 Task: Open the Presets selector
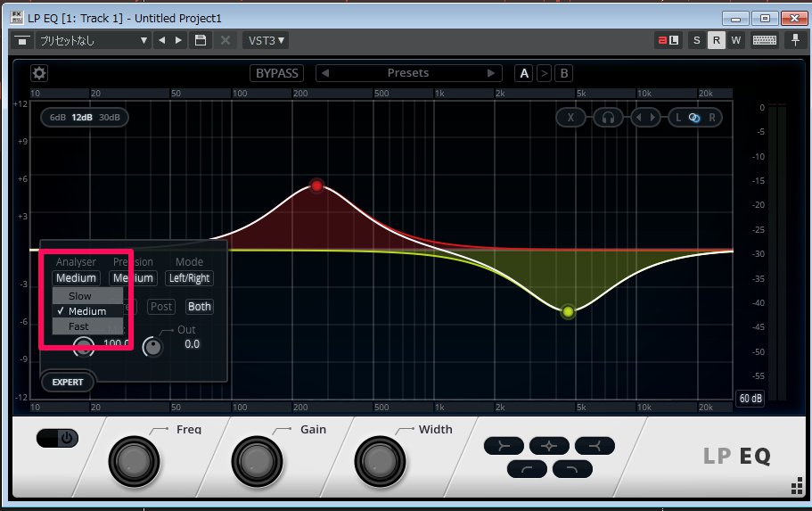408,73
